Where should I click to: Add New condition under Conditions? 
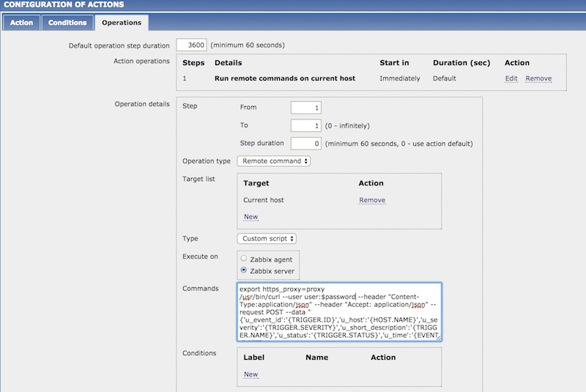click(251, 374)
